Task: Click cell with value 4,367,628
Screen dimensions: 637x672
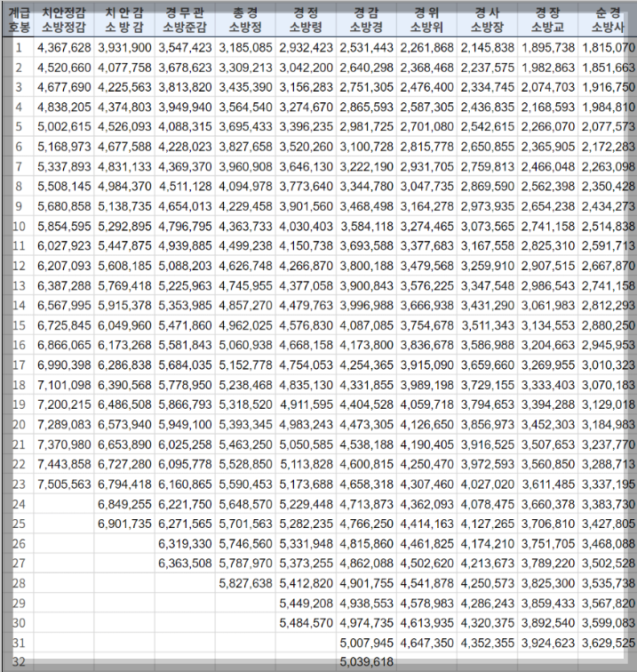Action: coord(64,48)
